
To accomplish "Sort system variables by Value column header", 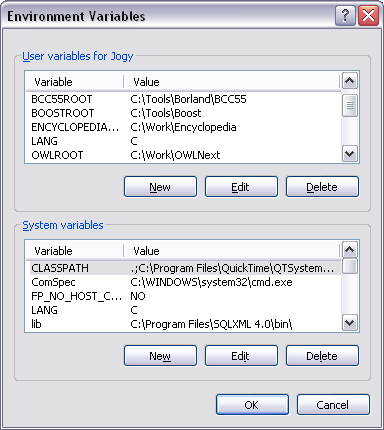I will tap(232, 251).
